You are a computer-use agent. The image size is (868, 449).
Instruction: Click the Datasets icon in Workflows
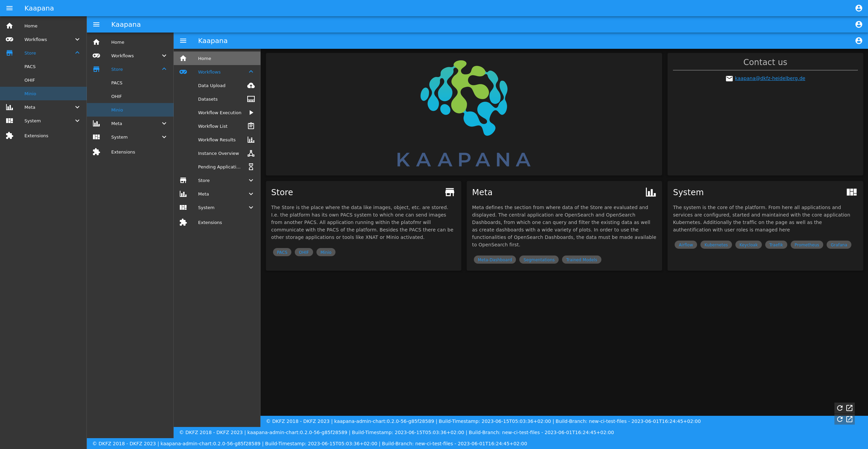pyautogui.click(x=251, y=99)
